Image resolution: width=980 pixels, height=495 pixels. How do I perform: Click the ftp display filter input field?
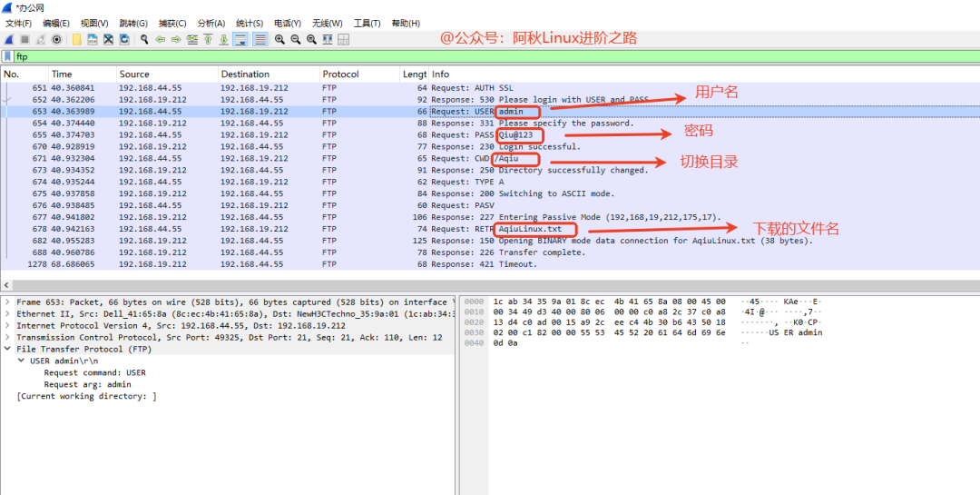tap(454, 56)
